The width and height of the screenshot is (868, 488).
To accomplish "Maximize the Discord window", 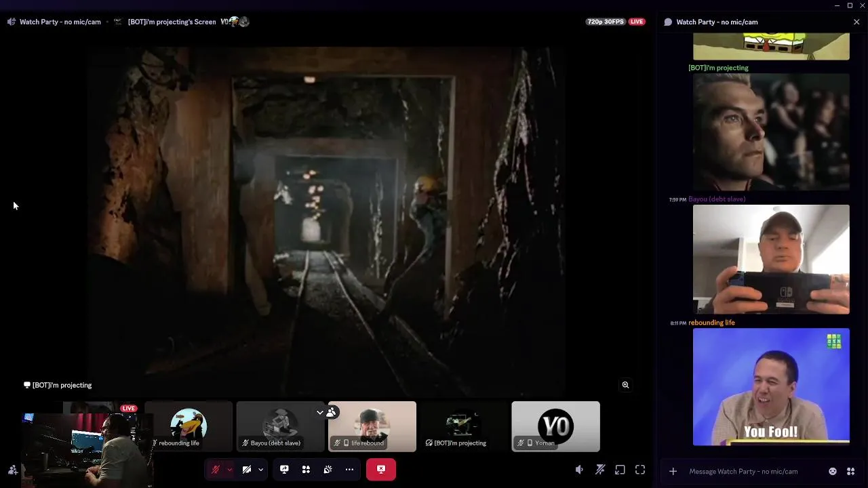I will 850,5.
